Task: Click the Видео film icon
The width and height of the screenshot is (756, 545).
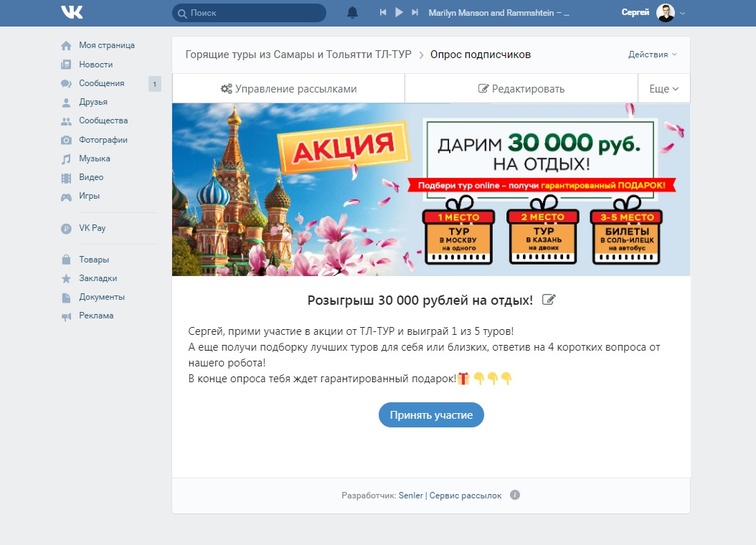Action: coord(66,178)
